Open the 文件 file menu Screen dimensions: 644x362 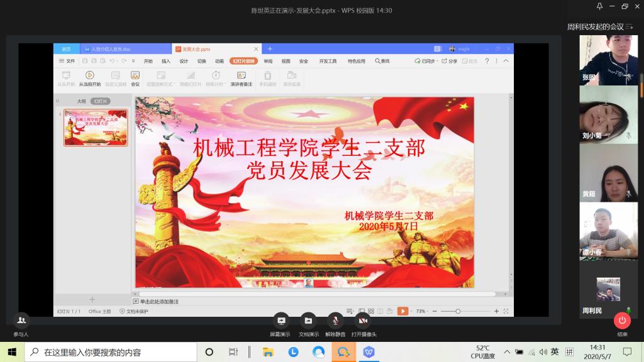point(67,61)
